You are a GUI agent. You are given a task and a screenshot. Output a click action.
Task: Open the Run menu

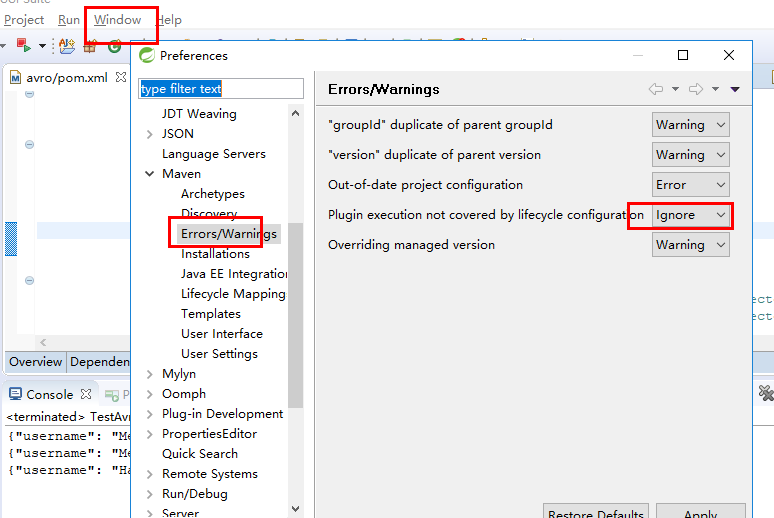(69, 20)
